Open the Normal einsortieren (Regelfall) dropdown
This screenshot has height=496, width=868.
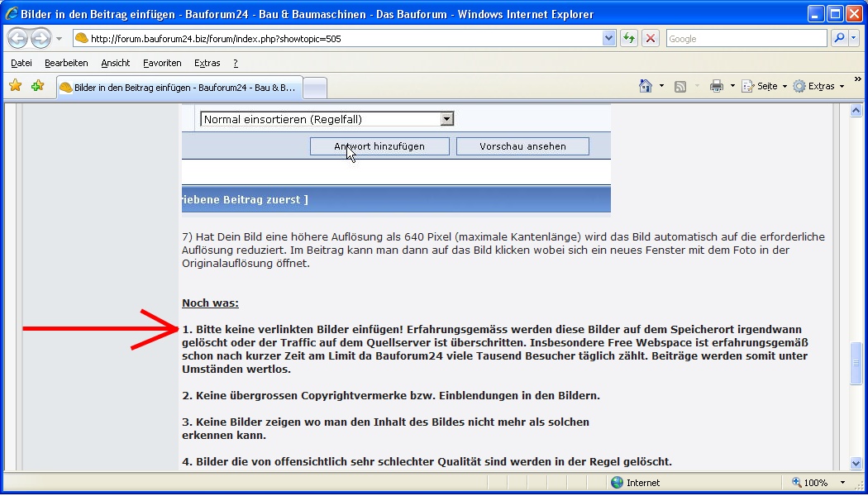coord(327,119)
